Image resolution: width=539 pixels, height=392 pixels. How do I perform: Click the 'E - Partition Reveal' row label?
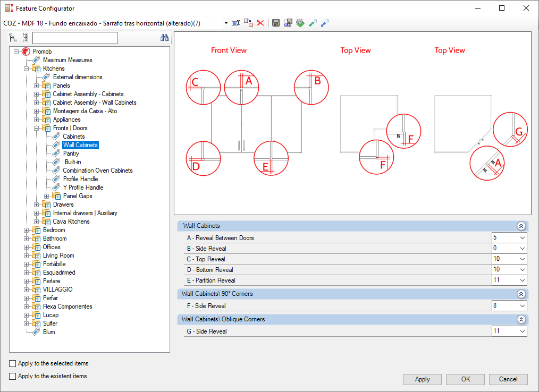[x=211, y=280]
